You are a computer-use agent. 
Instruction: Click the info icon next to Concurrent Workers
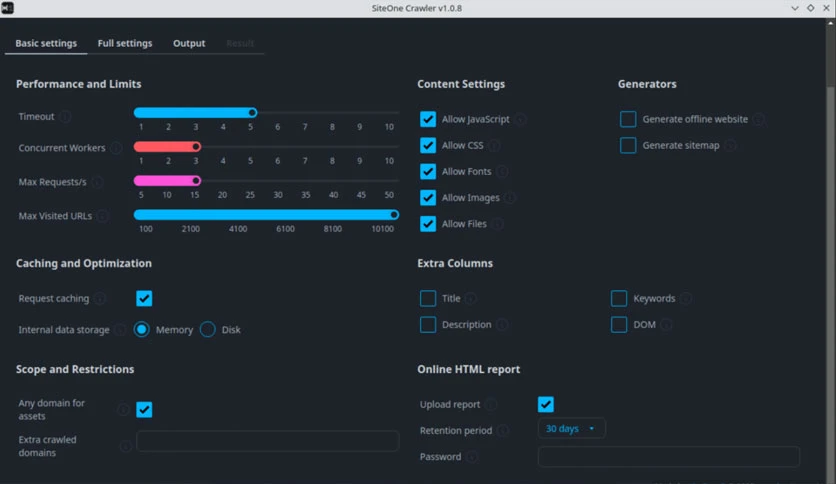116,148
